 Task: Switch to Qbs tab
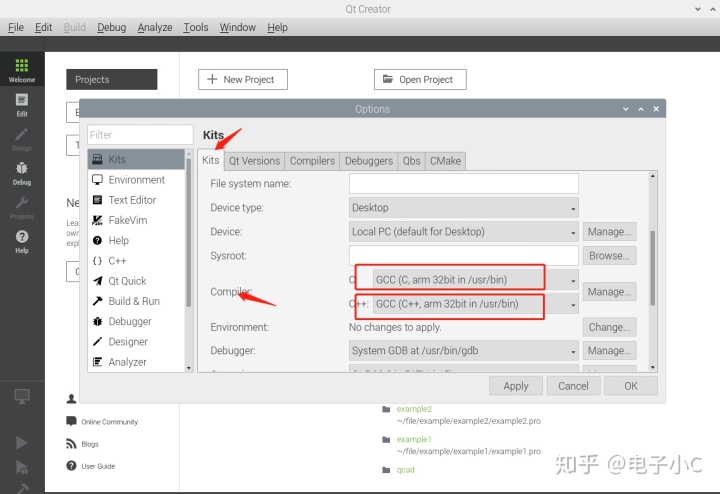tap(411, 161)
